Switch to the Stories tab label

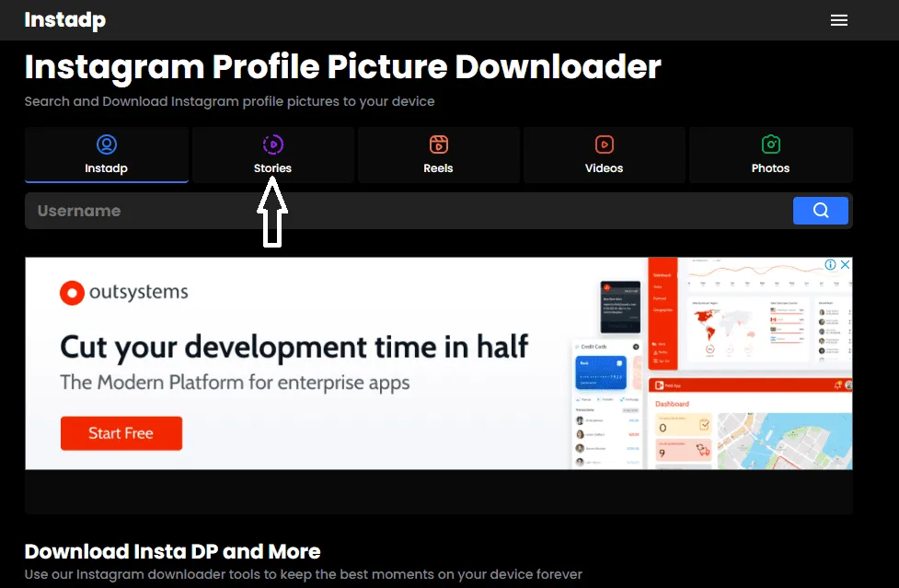tap(273, 167)
